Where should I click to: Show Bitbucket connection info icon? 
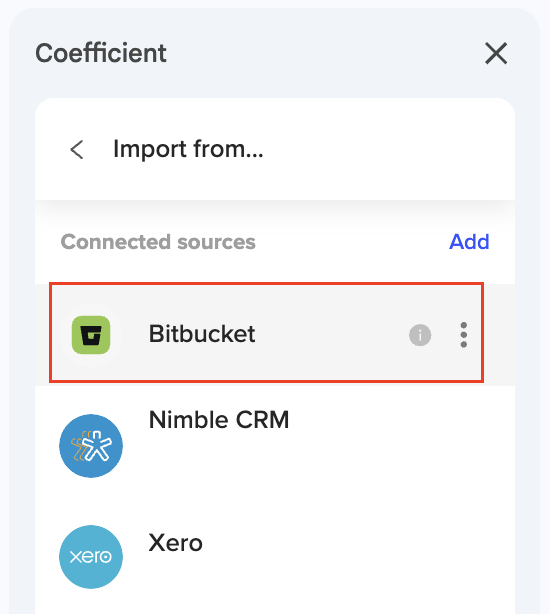tap(420, 335)
